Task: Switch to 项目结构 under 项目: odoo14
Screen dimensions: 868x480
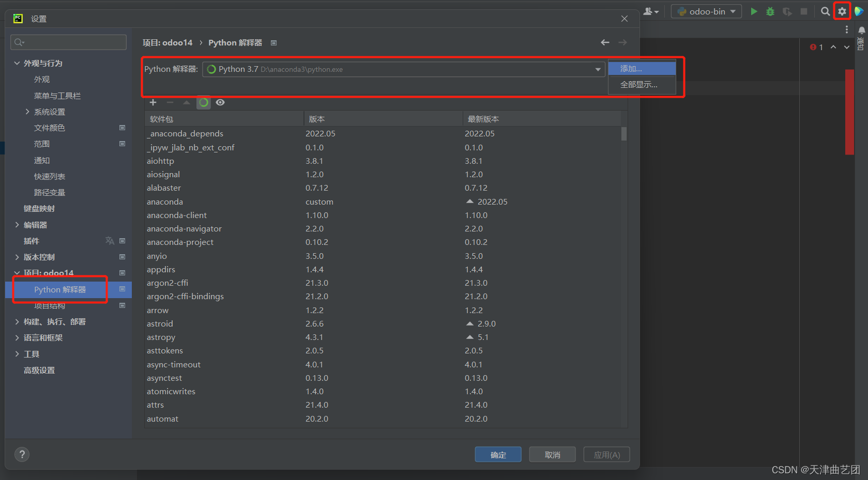Action: [50, 305]
